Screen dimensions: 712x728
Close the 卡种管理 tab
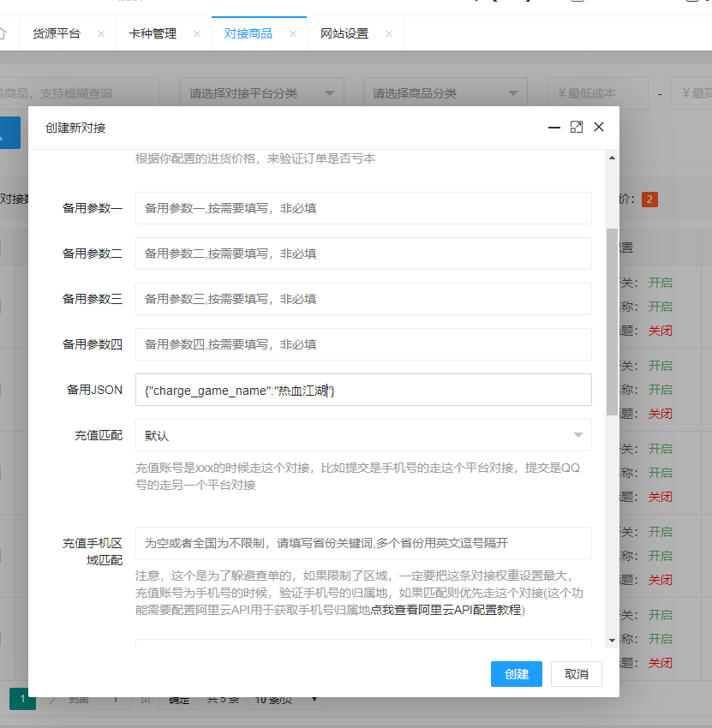pos(197,34)
